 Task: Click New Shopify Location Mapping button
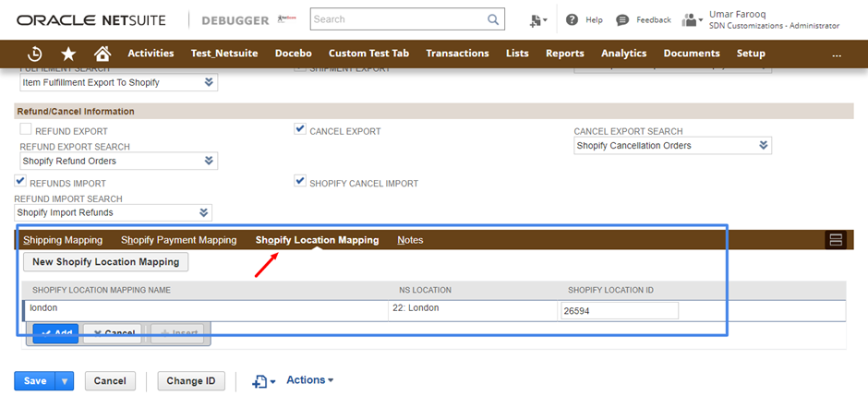click(x=106, y=262)
